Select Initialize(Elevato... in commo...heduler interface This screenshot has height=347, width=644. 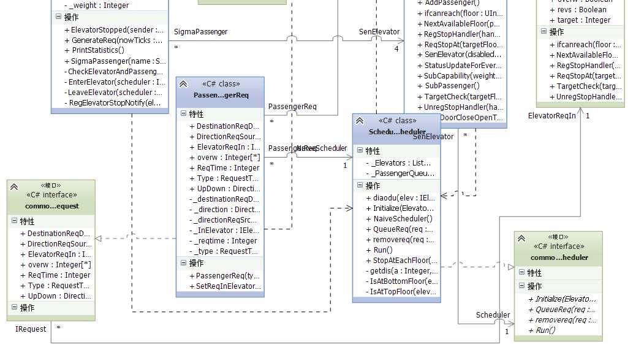coord(562,299)
